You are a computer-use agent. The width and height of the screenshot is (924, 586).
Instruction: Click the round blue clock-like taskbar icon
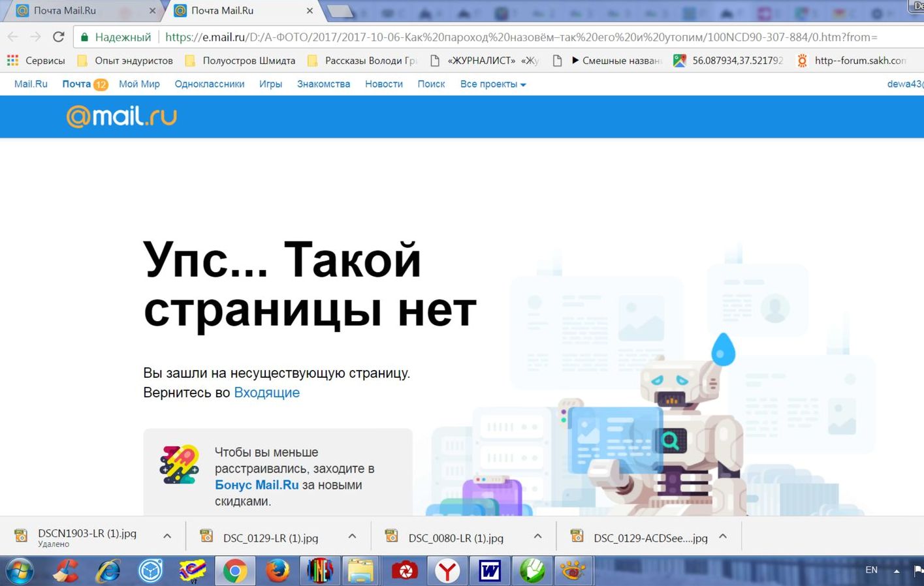click(150, 572)
